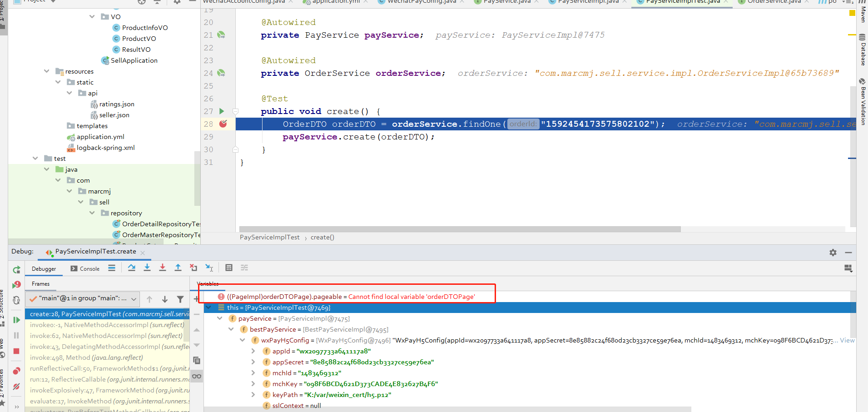The image size is (868, 412).
Task: Click the line 21 bean gutter icon
Action: 221,35
